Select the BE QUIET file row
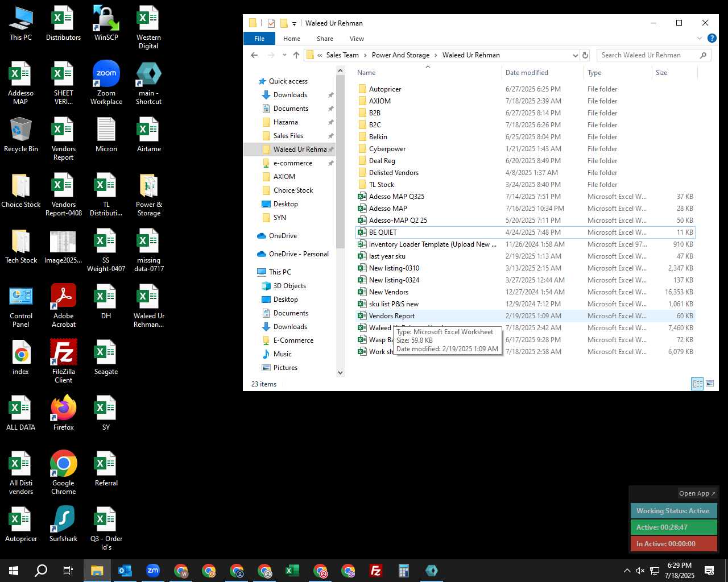This screenshot has height=582, width=728. 526,232
